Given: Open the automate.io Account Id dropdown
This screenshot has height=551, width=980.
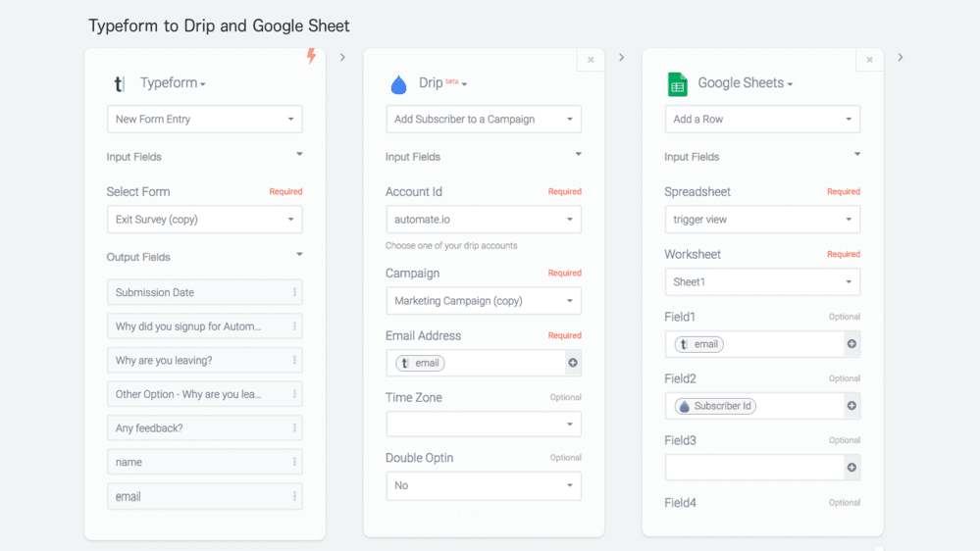Looking at the screenshot, I should [x=484, y=220].
